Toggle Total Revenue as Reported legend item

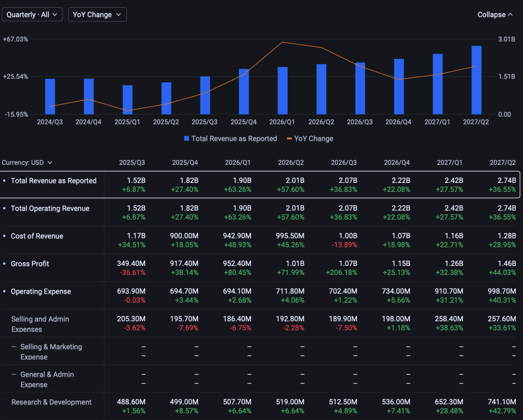pyautogui.click(x=231, y=138)
